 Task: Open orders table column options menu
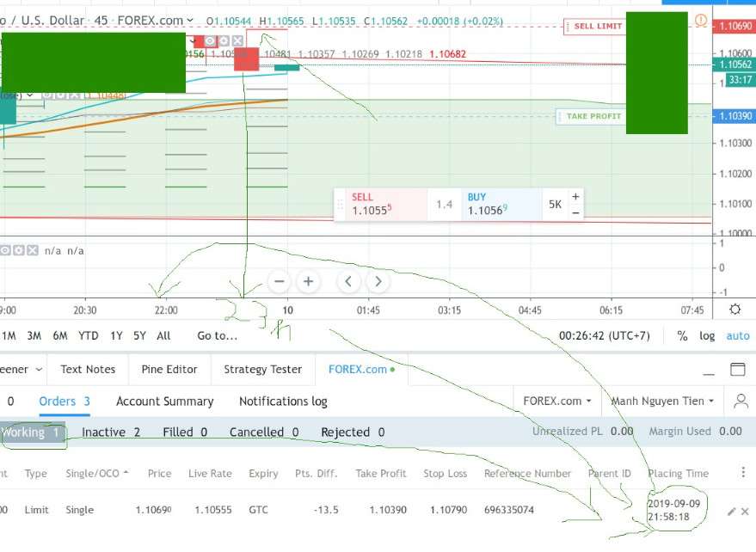743,472
